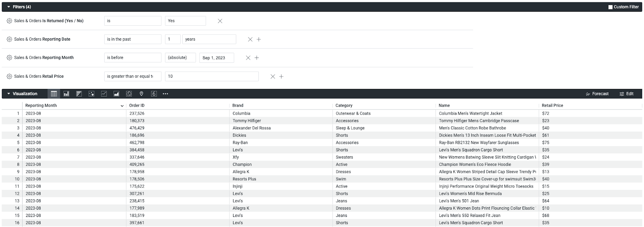Screen dimensions: 644x227
Task: Open visualization Edit settings
Action: (x=626, y=94)
